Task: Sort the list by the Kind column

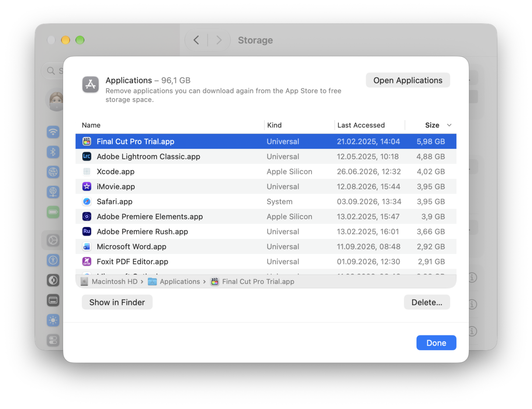Action: (275, 125)
